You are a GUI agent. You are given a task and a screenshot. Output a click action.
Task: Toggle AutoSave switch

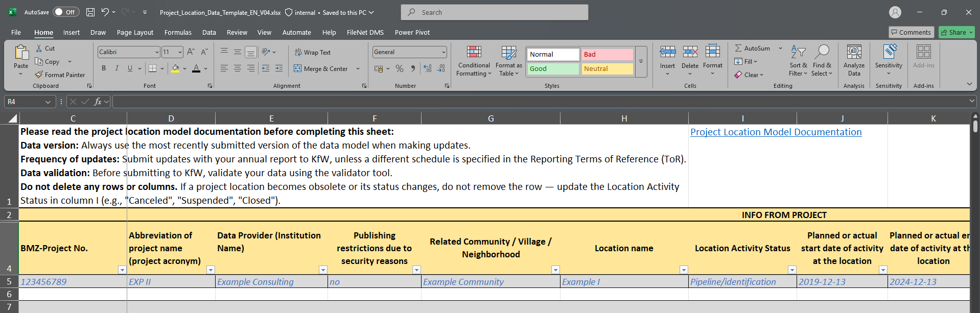tap(65, 12)
